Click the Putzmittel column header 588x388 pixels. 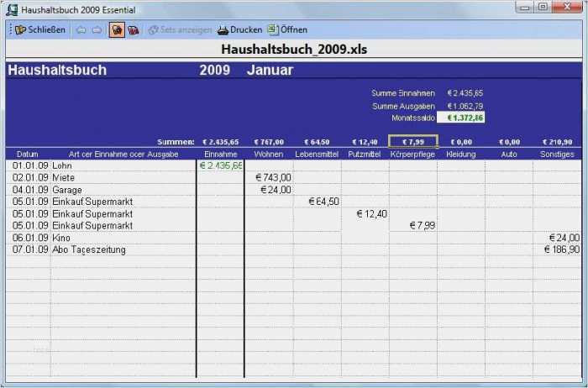365,154
